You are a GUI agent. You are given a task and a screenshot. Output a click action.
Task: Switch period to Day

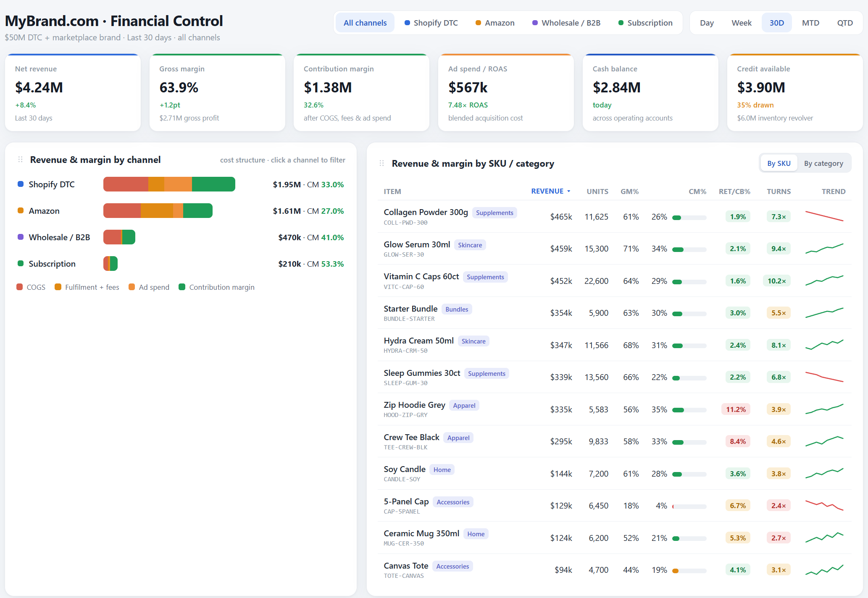point(707,23)
